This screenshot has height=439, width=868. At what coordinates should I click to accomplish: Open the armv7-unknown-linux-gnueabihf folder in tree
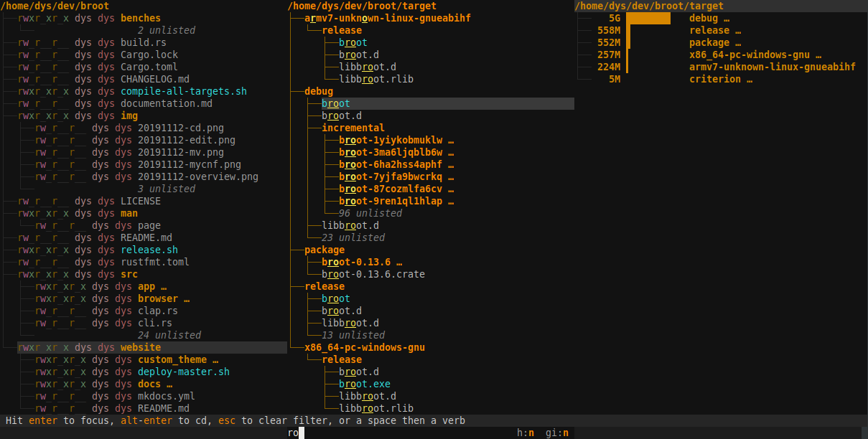pyautogui.click(x=388, y=18)
